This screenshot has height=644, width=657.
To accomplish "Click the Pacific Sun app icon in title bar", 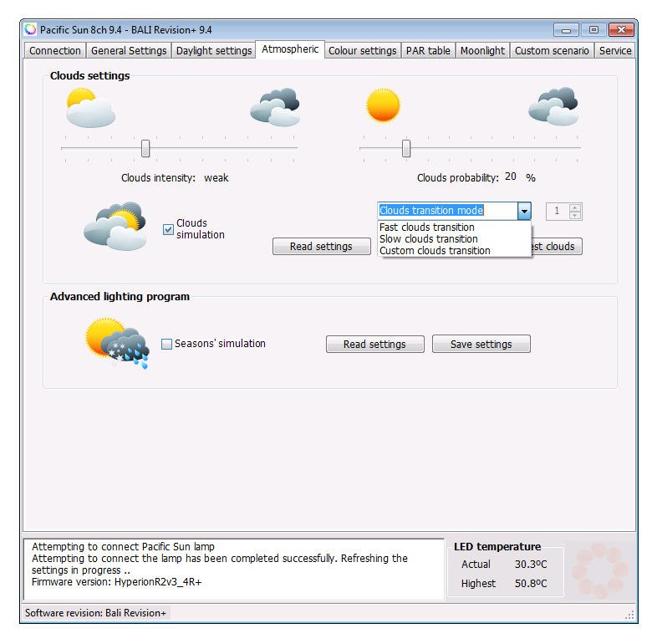I will (x=30, y=29).
